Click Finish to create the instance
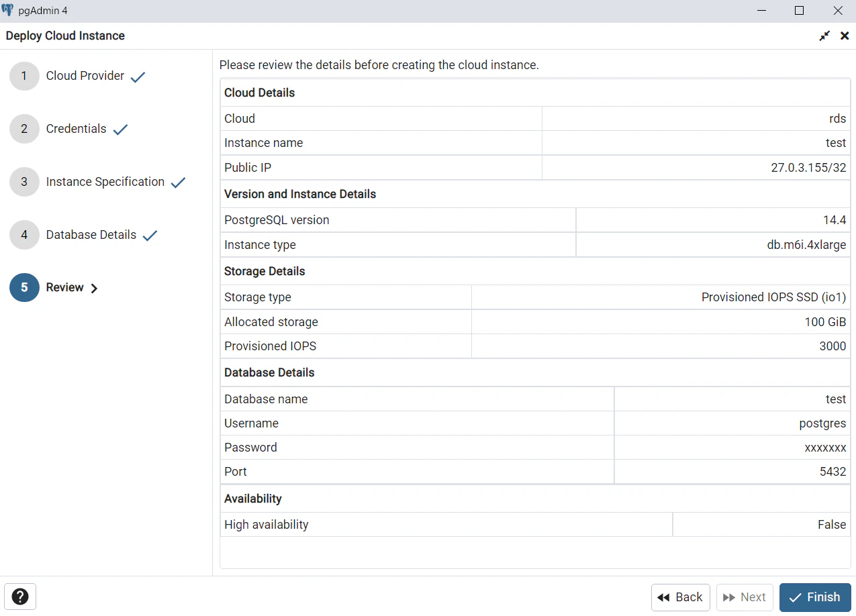Screen dimensions: 856x616 [x=815, y=597]
